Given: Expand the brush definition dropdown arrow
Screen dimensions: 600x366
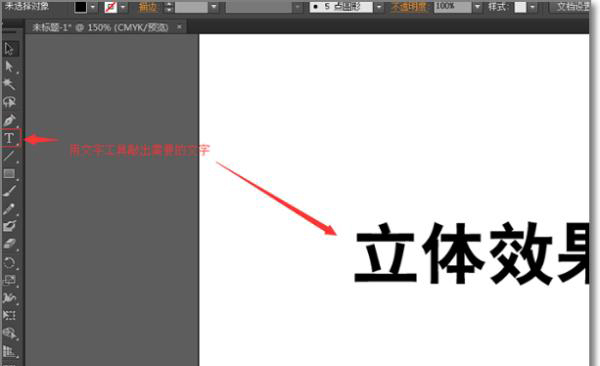Looking at the screenshot, I should point(379,7).
